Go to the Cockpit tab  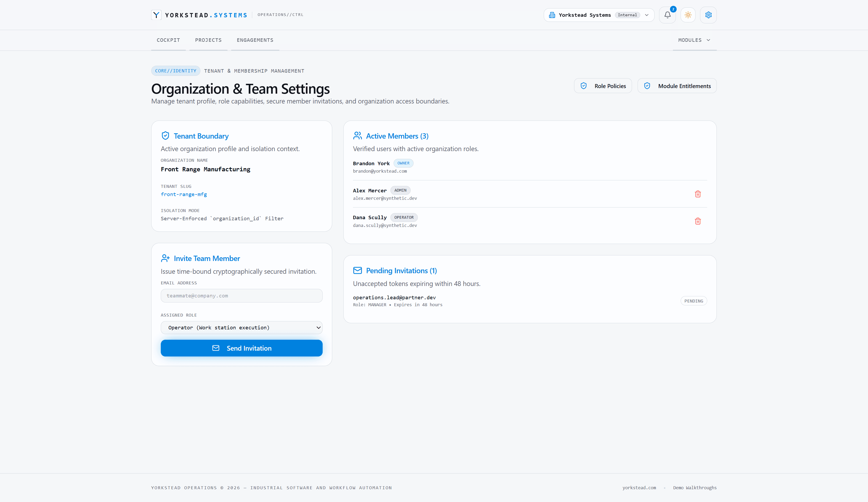click(x=168, y=40)
